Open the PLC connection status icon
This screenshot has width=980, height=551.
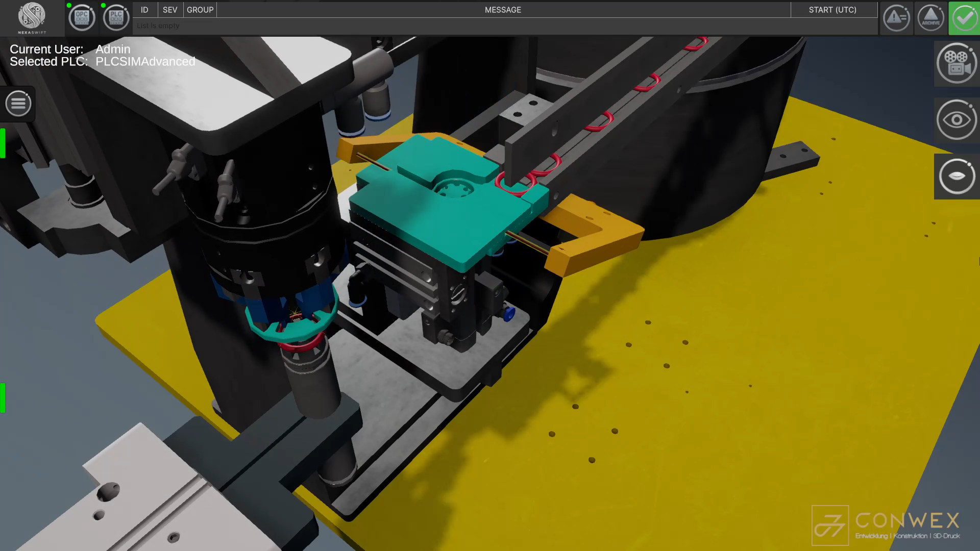pyautogui.click(x=116, y=18)
